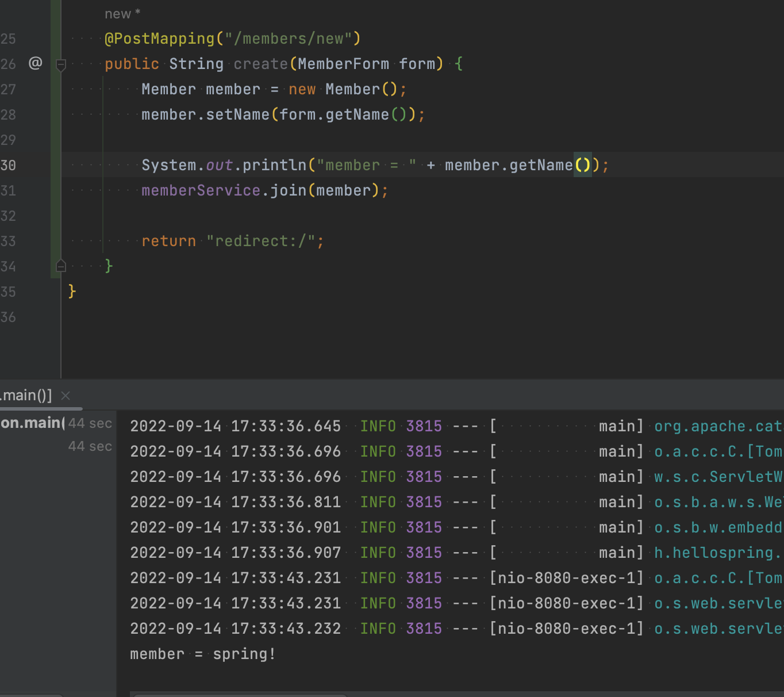The image size is (784, 697).
Task: Click setName on line 28
Action: coord(237,114)
